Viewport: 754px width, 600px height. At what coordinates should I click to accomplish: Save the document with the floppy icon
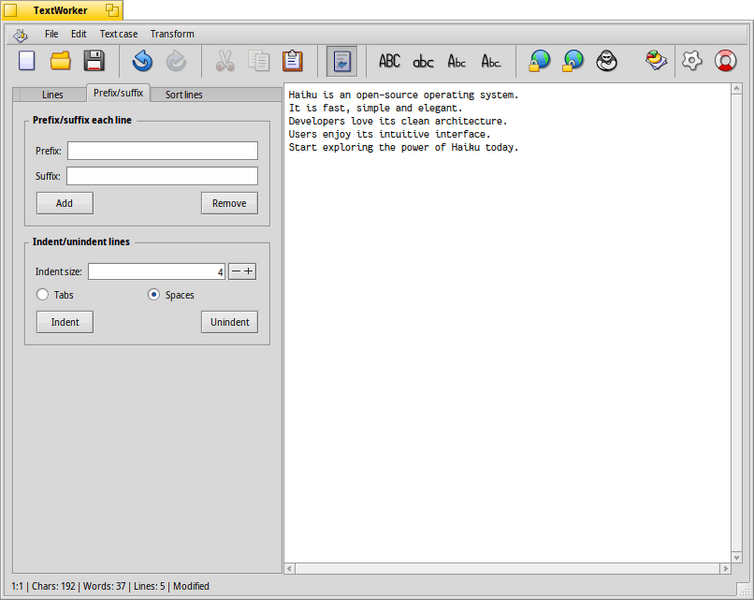(94, 61)
